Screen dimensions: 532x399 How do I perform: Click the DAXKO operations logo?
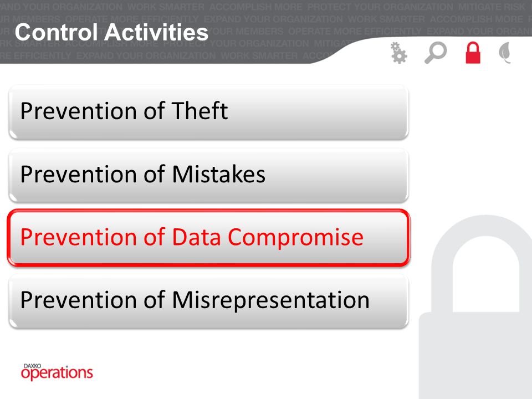[57, 372]
